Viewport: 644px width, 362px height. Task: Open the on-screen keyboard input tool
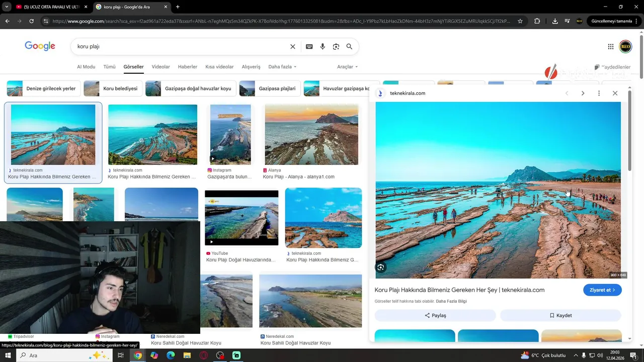pos(309,46)
